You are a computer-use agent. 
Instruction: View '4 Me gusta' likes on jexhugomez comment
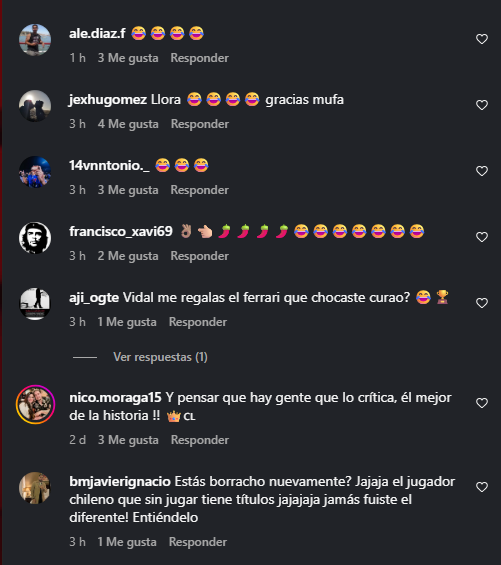pyautogui.click(x=128, y=124)
